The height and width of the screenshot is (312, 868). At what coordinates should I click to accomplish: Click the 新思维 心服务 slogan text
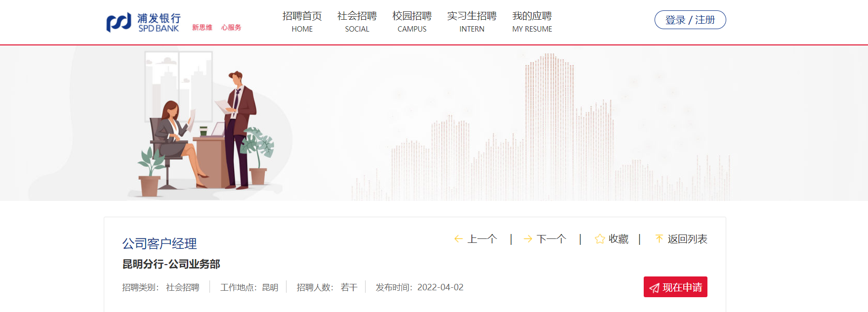(x=217, y=28)
